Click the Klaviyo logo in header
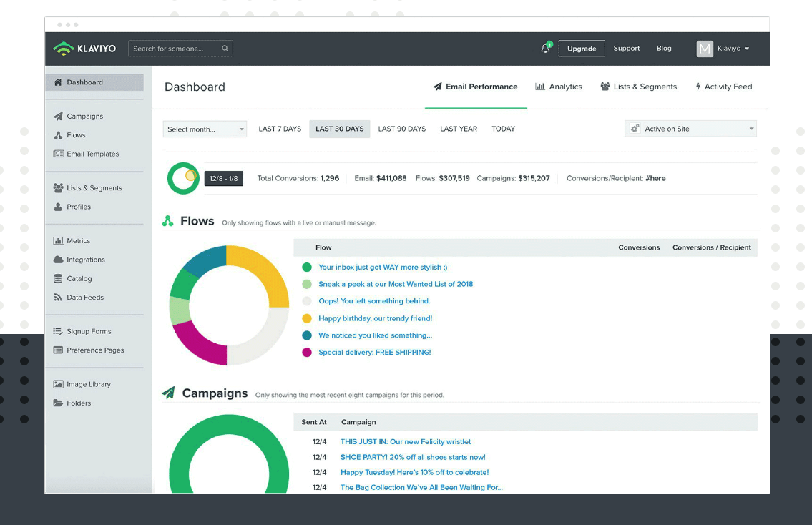This screenshot has height=525, width=812. [x=84, y=49]
